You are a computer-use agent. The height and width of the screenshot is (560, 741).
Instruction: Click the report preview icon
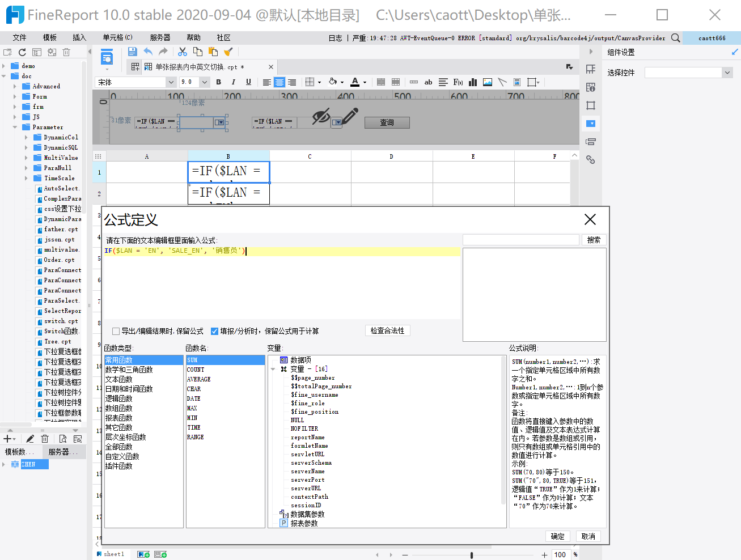pos(107,57)
